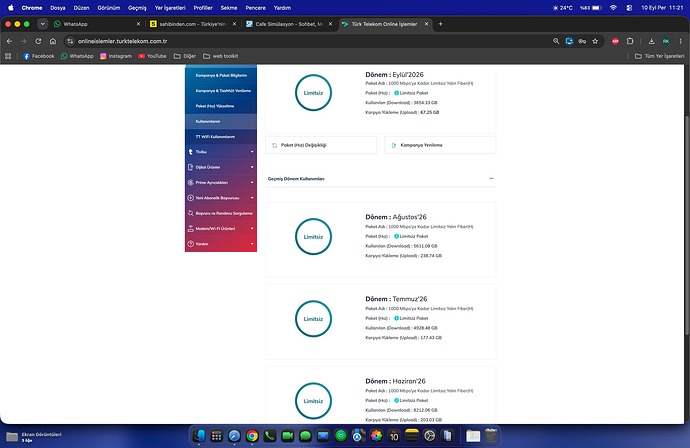This screenshot has width=690, height=448.
Task: Open Kampanya & Paket Bilgilerim menu item
Action: click(221, 76)
